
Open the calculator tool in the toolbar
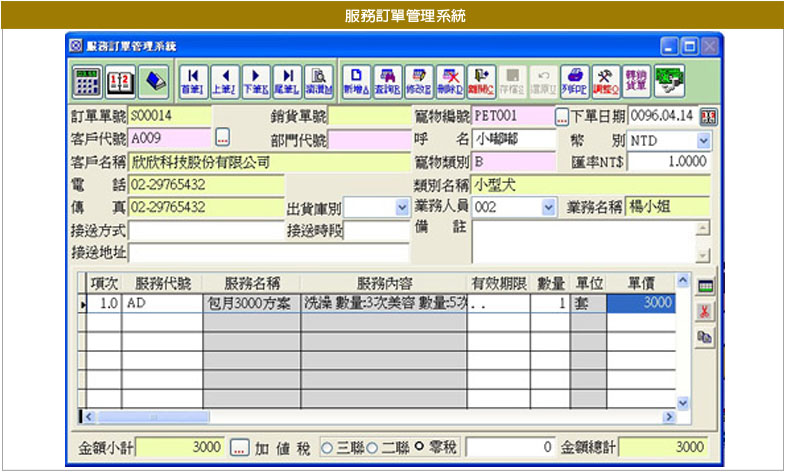click(x=87, y=79)
